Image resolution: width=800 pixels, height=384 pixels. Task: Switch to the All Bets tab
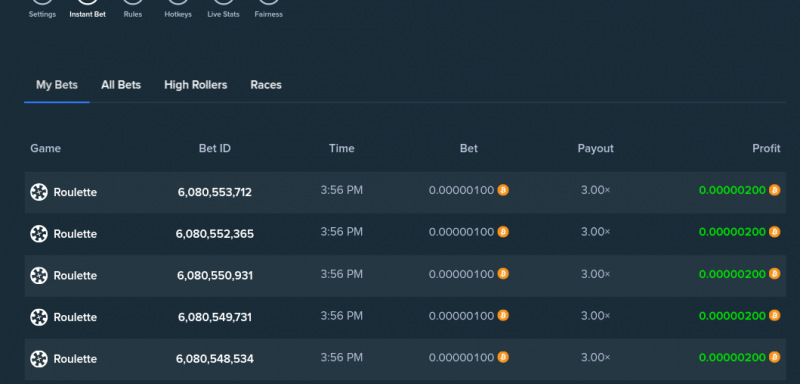coord(121,85)
